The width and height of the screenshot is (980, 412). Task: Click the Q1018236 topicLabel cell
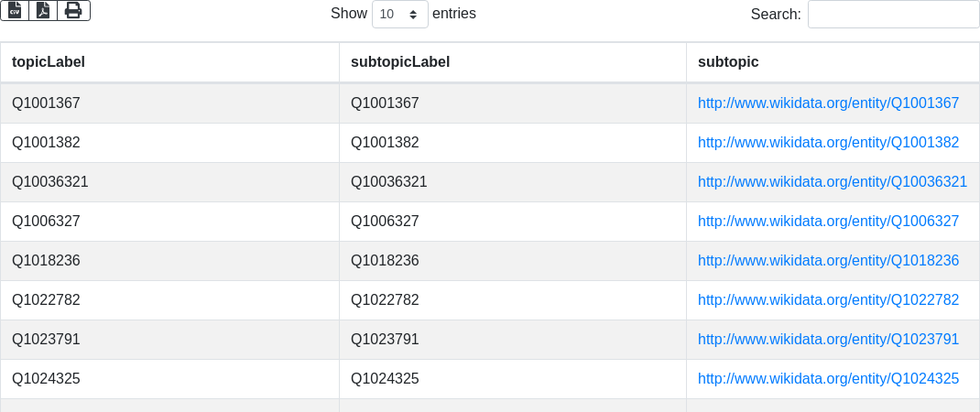(x=46, y=261)
